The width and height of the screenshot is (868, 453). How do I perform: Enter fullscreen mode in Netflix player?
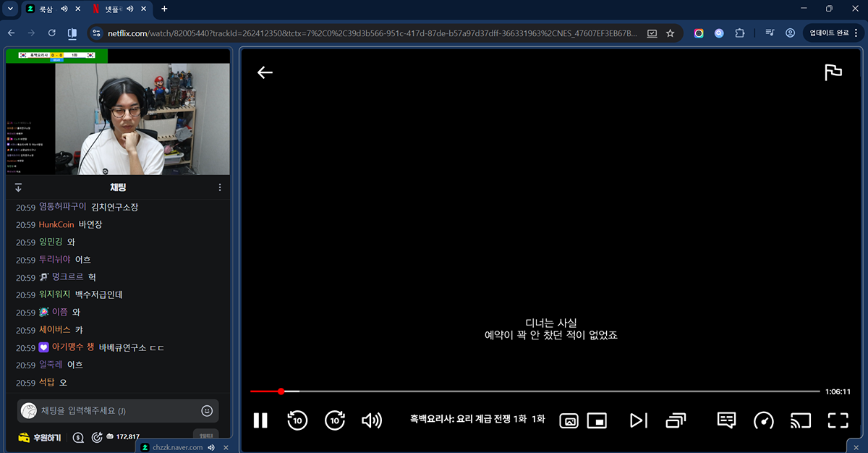(838, 420)
